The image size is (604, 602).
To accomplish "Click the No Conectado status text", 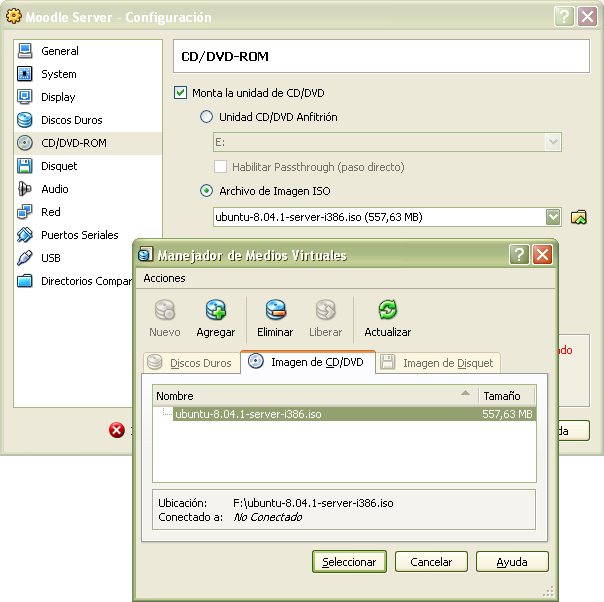I will tap(268, 517).
